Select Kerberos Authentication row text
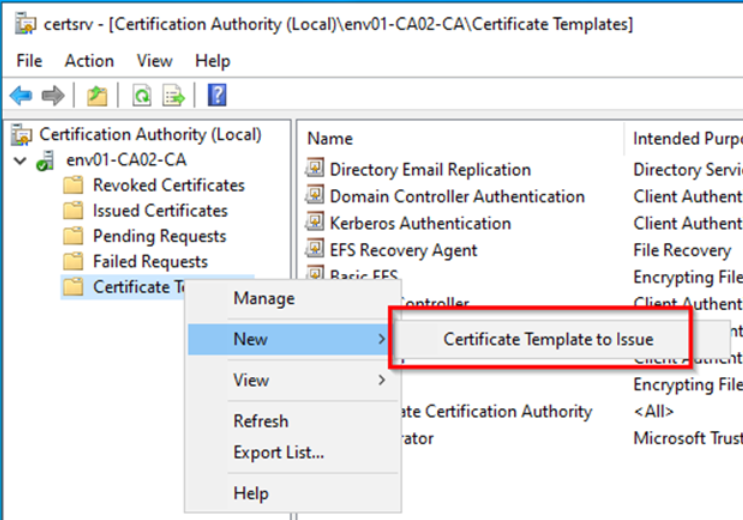743x520 pixels. [x=420, y=223]
